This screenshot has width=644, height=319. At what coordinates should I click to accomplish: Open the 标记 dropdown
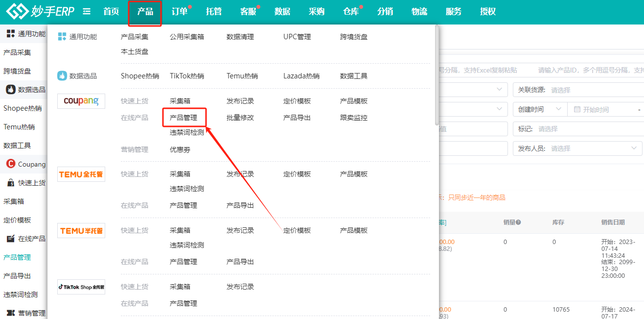click(x=578, y=129)
